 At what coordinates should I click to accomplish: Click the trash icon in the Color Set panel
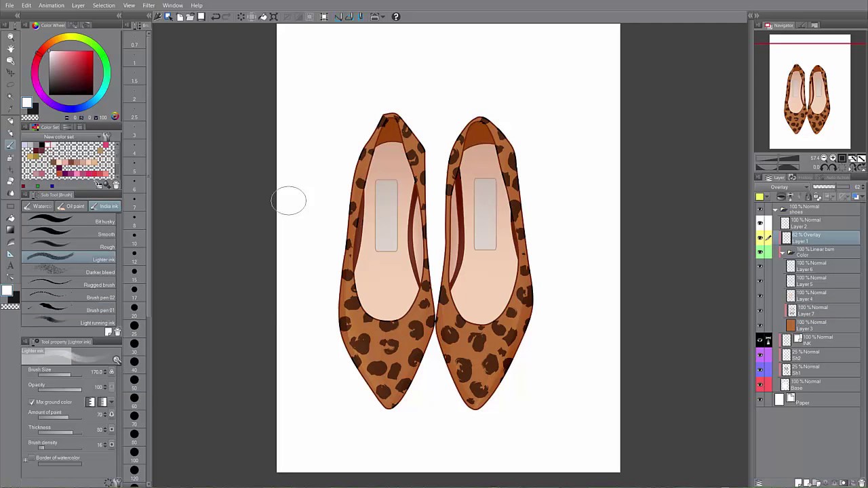(116, 184)
